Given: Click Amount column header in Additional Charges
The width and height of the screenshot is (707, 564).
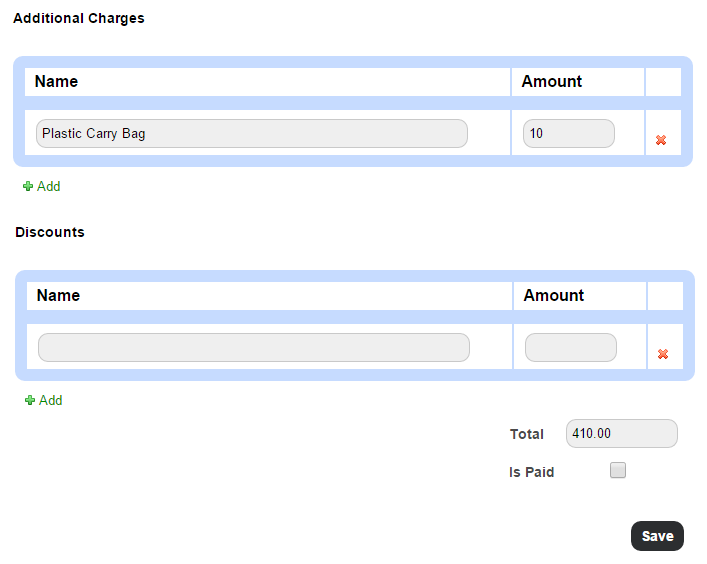Looking at the screenshot, I should click(551, 82).
